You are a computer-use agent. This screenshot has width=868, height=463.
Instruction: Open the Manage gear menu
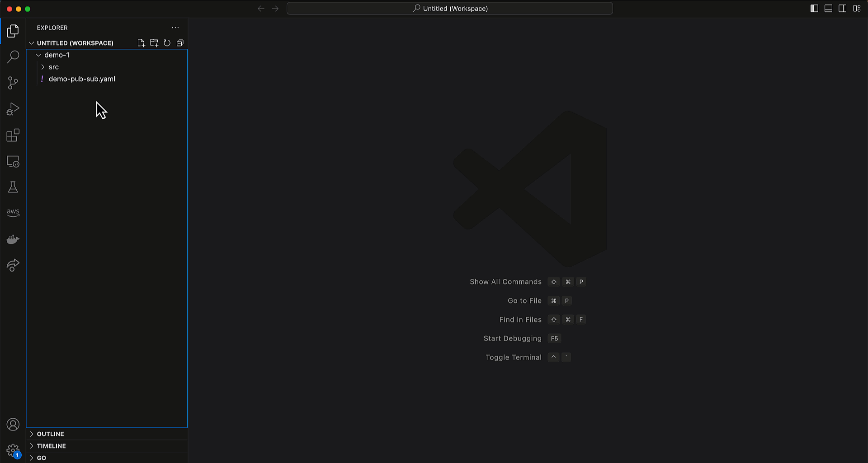coord(13,450)
